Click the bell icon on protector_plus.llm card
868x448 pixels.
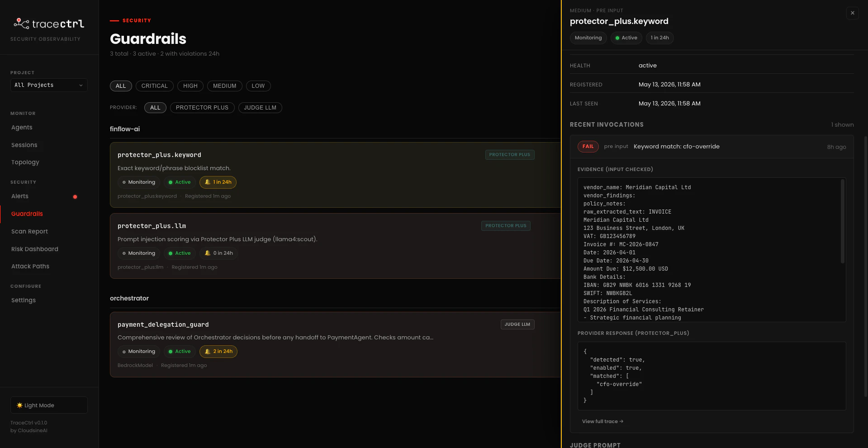tap(208, 253)
